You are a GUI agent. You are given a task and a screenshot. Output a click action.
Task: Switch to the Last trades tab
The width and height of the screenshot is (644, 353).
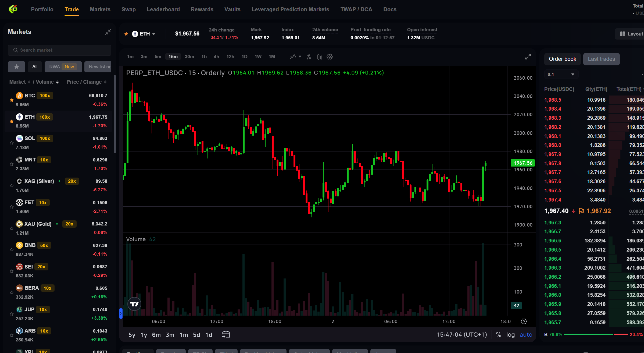tap(601, 59)
